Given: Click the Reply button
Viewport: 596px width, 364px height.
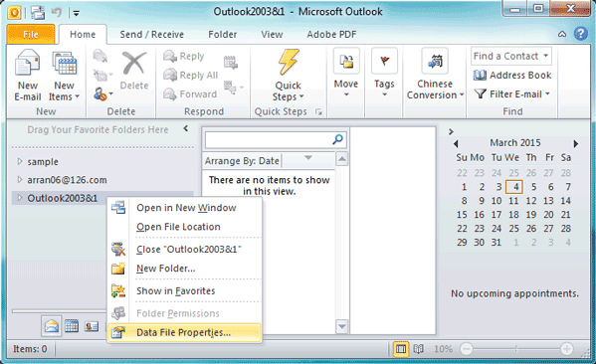Looking at the screenshot, I should (184, 57).
